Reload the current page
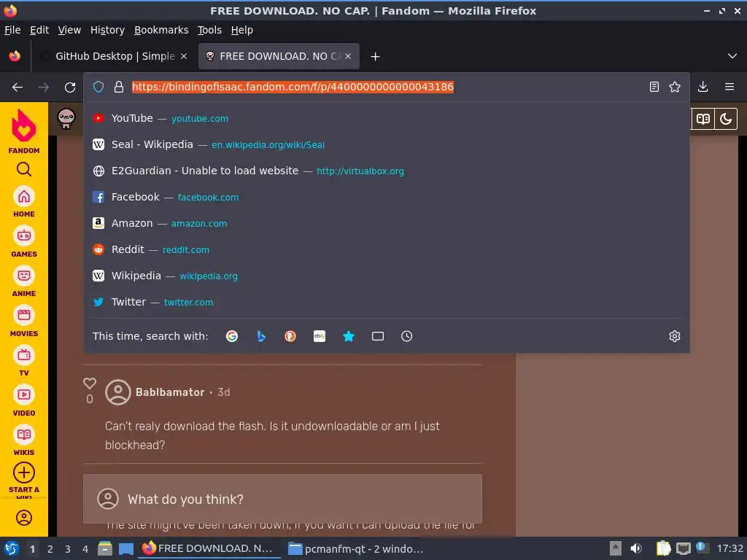This screenshot has height=560, width=747. (70, 87)
